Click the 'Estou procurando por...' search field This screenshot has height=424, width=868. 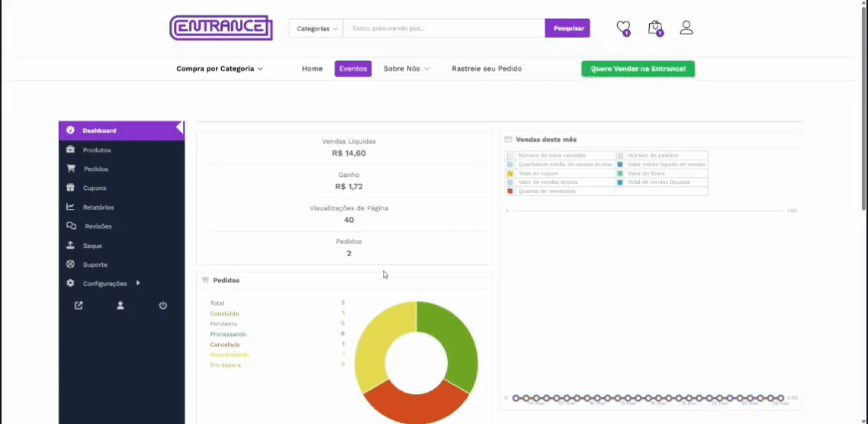[x=443, y=29]
